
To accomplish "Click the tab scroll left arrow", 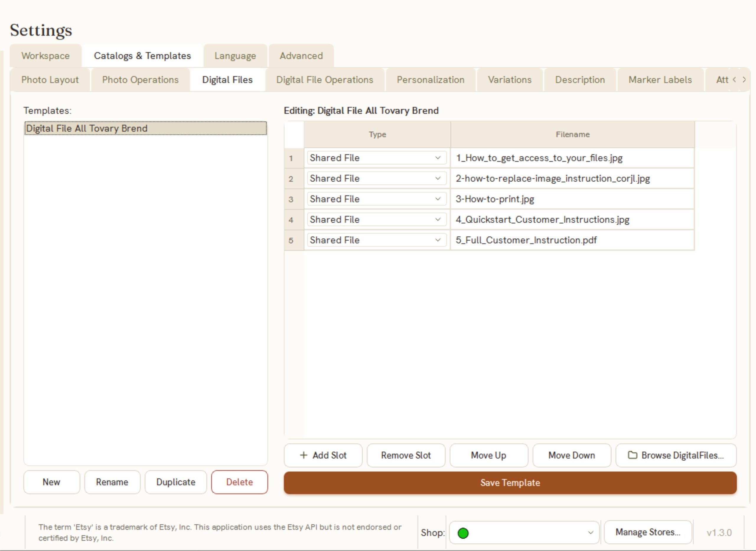I will (734, 80).
